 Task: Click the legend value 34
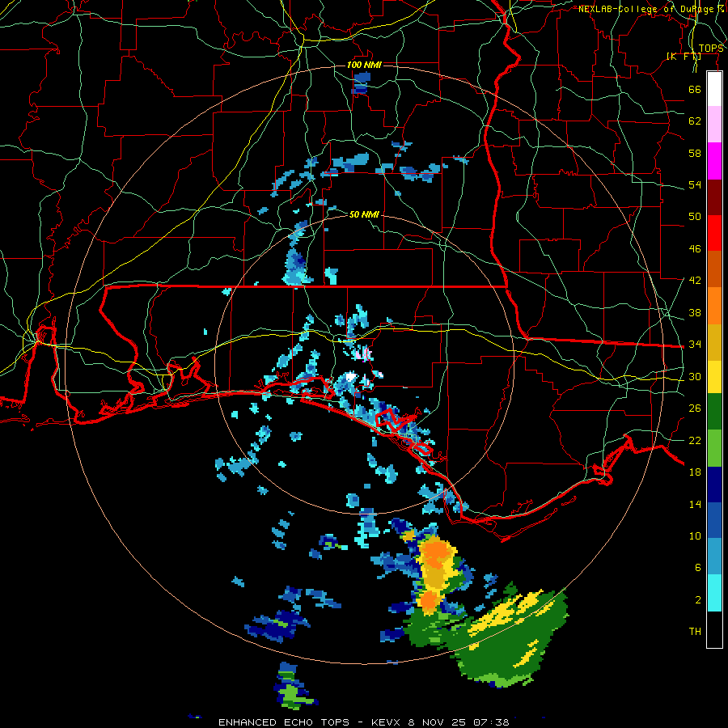(695, 345)
